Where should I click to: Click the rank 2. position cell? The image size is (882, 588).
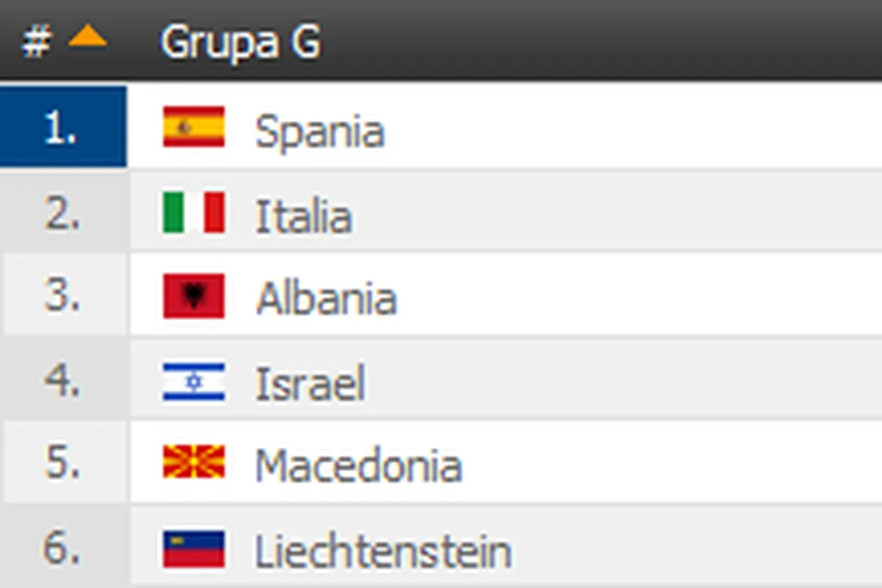63,214
